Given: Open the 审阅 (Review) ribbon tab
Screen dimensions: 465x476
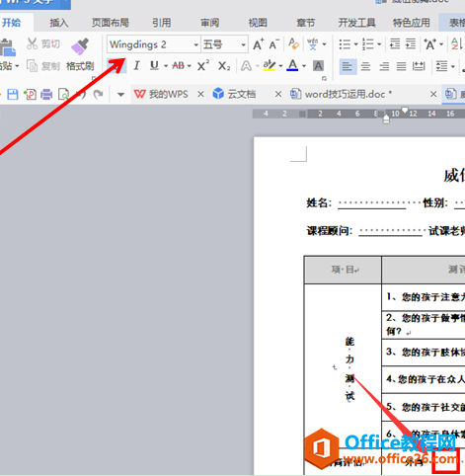Looking at the screenshot, I should pos(210,23).
